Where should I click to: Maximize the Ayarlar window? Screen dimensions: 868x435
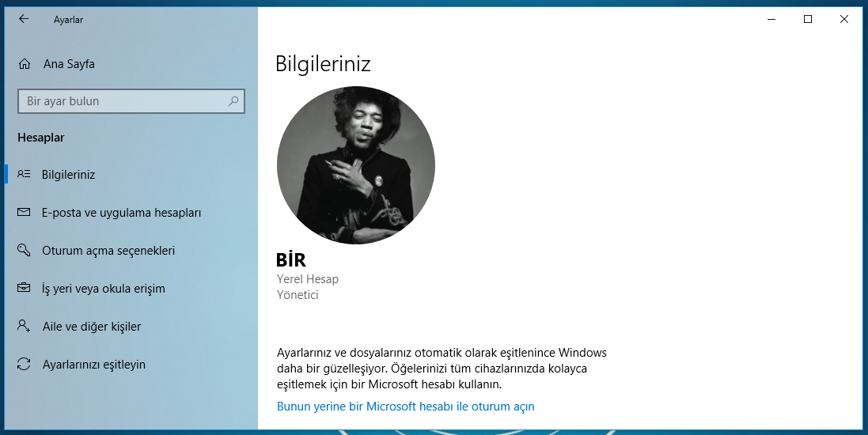[x=808, y=19]
